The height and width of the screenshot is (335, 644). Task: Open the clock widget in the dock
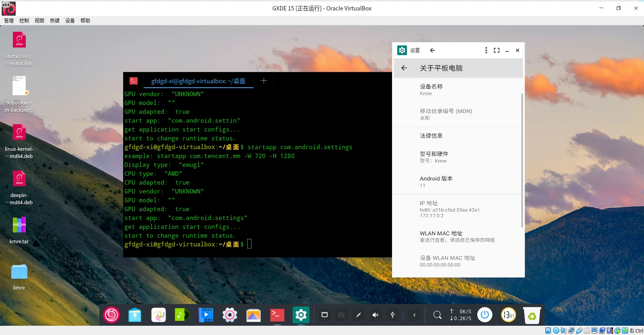tap(508, 315)
